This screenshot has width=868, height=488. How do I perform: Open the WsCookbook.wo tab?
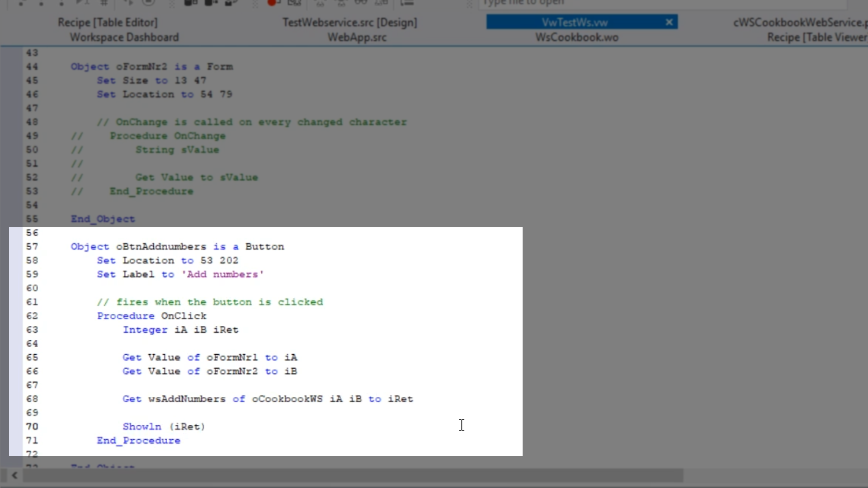[577, 38]
